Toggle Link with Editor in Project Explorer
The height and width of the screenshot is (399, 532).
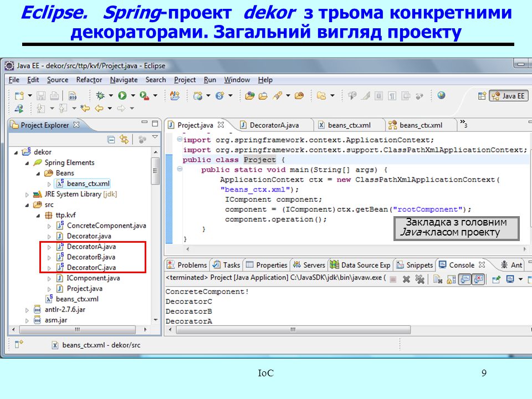(124, 140)
